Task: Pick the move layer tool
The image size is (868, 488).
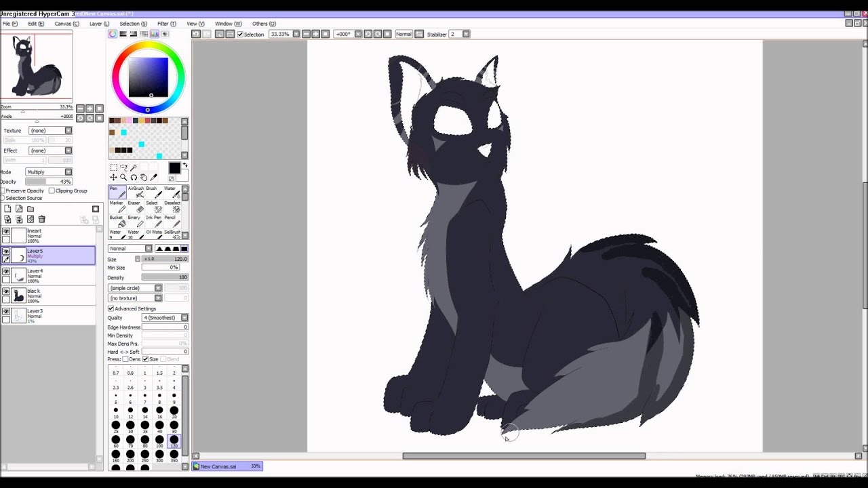Action: (x=113, y=177)
